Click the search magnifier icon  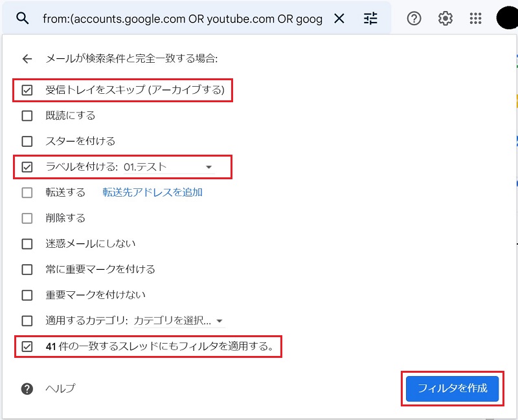(x=22, y=19)
